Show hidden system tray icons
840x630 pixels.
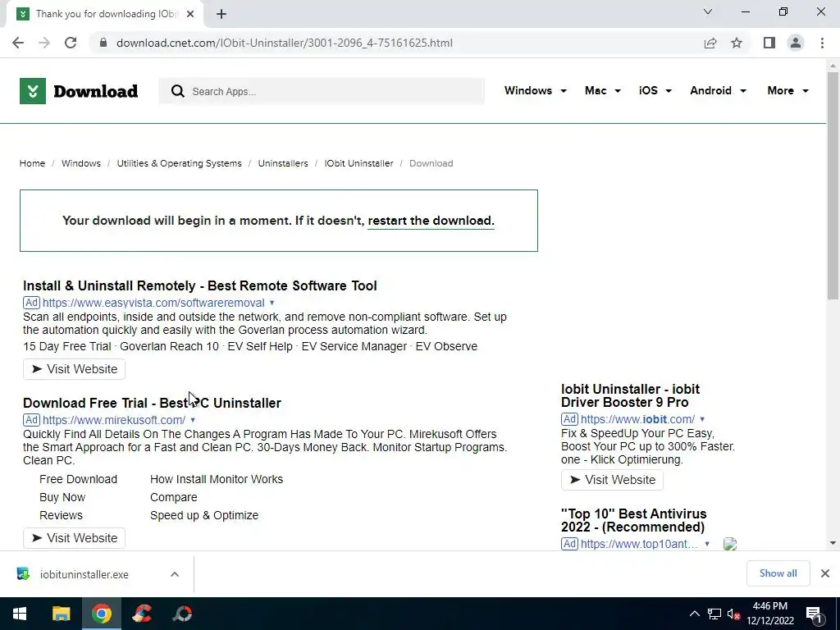[x=694, y=614]
